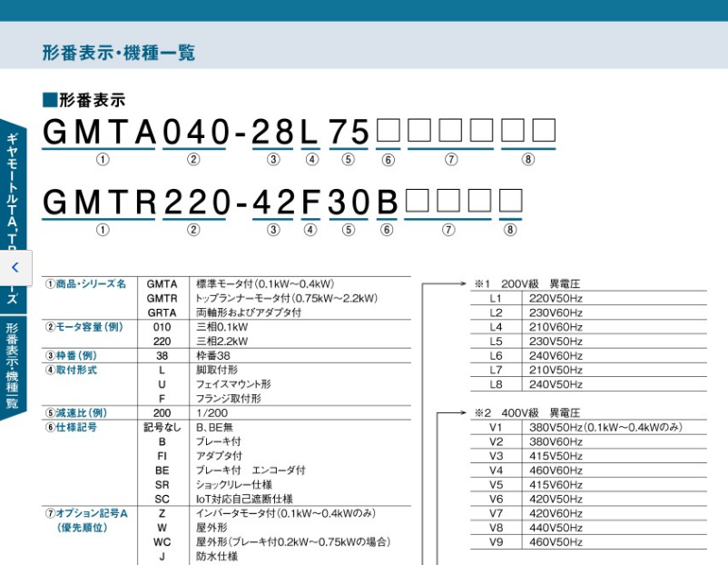Click the ⑦オプション記号A row label
This screenshot has height=565, width=728.
(86, 513)
